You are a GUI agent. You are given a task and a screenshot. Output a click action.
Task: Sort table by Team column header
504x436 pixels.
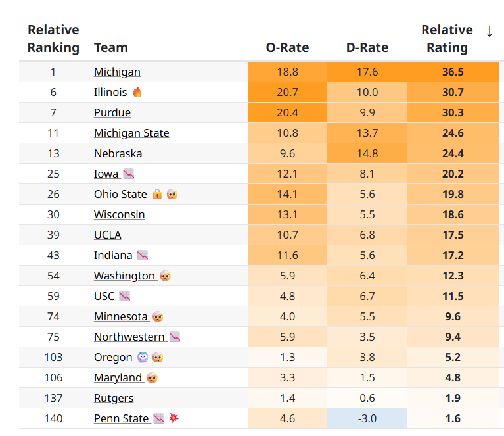coord(111,47)
